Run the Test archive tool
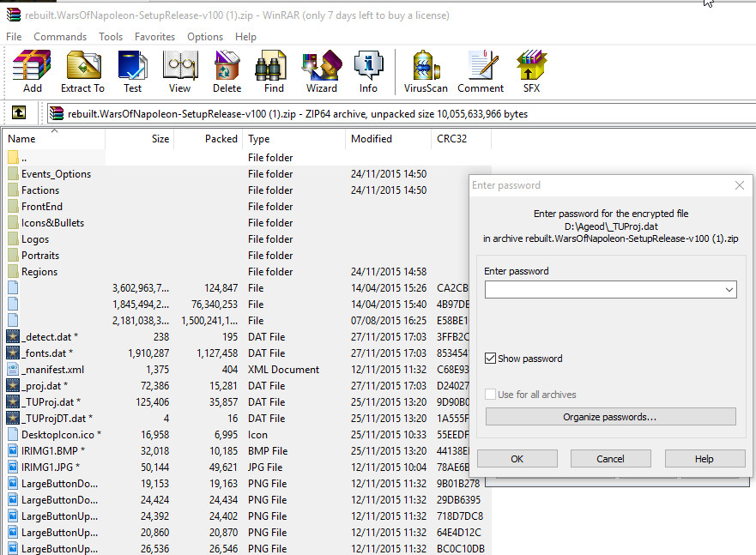Image resolution: width=756 pixels, height=555 pixels. pos(132,71)
